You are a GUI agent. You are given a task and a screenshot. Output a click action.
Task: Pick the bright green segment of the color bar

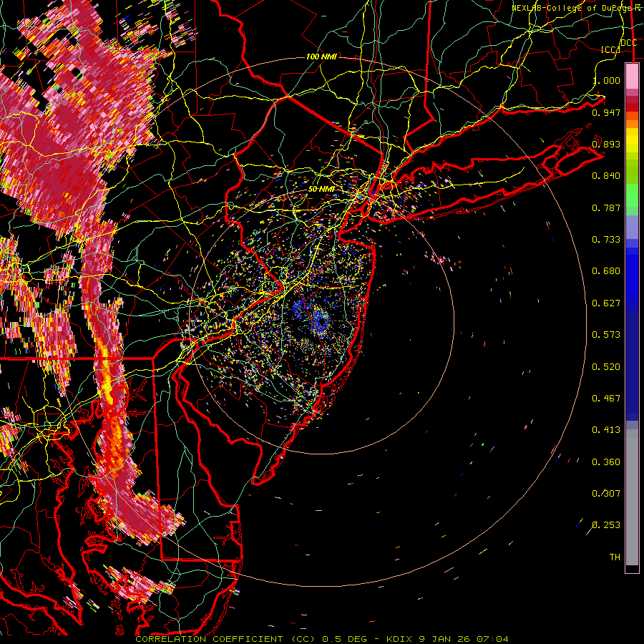point(632,195)
